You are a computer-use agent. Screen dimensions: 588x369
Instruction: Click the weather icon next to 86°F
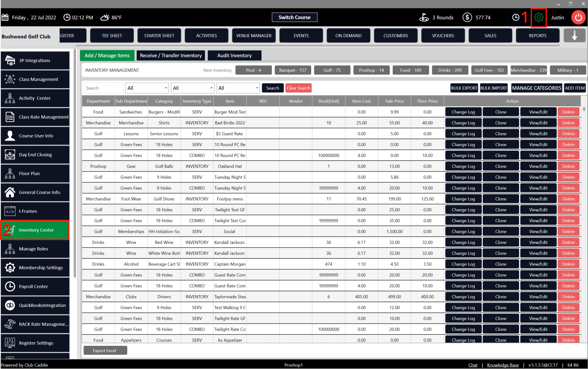tap(105, 17)
